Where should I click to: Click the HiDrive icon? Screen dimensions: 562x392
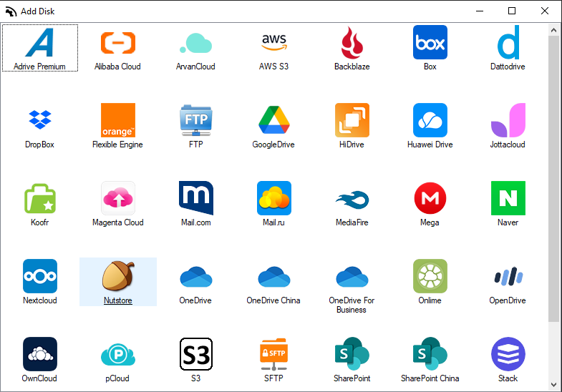352,120
